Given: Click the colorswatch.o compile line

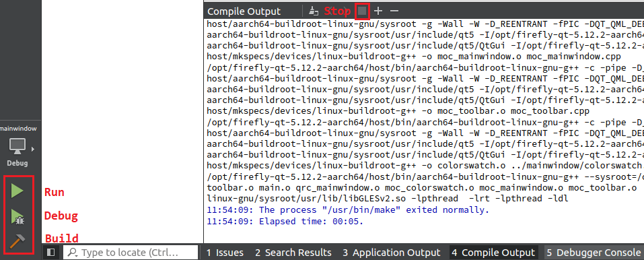Looking at the screenshot, I should pyautogui.click(x=425, y=166).
